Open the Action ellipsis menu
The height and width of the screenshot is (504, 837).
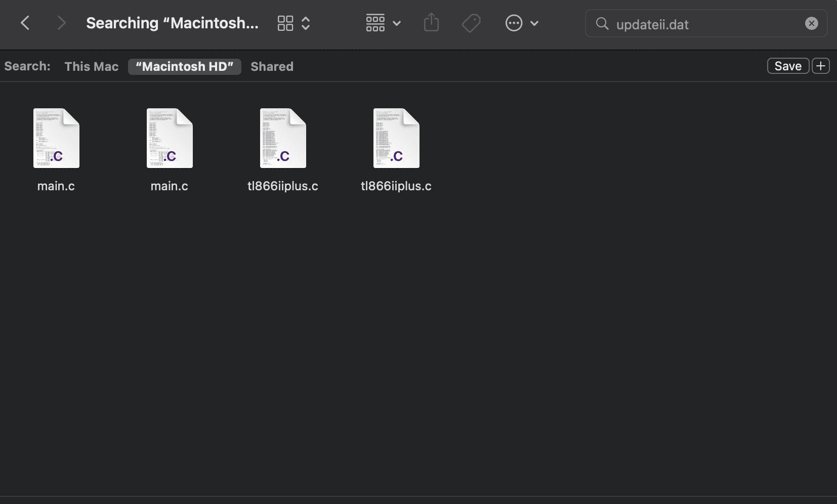click(522, 23)
